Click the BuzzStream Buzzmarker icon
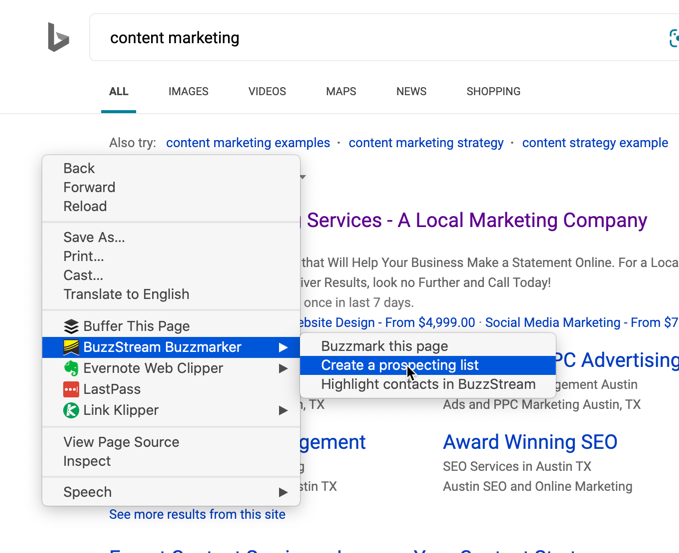This screenshot has width=679, height=553. (x=71, y=347)
